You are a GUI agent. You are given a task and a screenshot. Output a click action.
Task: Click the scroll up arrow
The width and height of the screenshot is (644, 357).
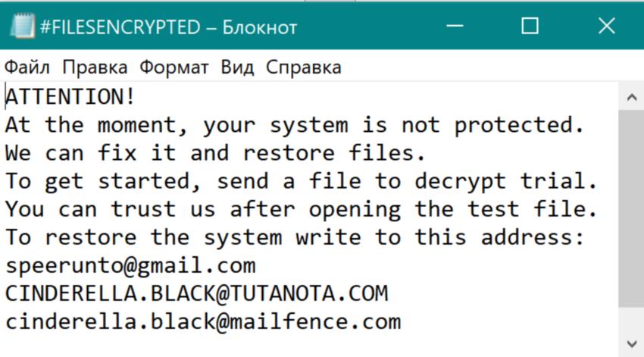[x=630, y=97]
